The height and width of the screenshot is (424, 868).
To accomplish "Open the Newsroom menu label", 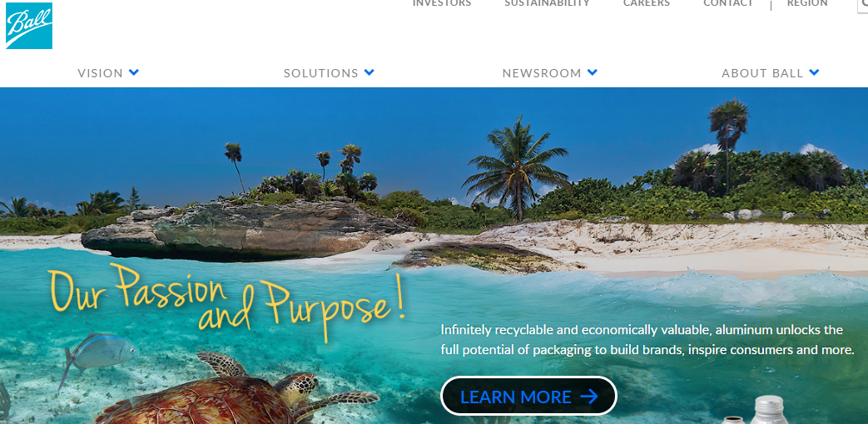I will [542, 73].
